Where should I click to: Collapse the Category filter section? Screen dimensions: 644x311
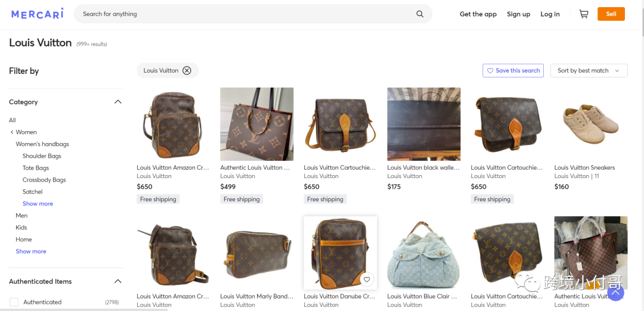(x=118, y=102)
